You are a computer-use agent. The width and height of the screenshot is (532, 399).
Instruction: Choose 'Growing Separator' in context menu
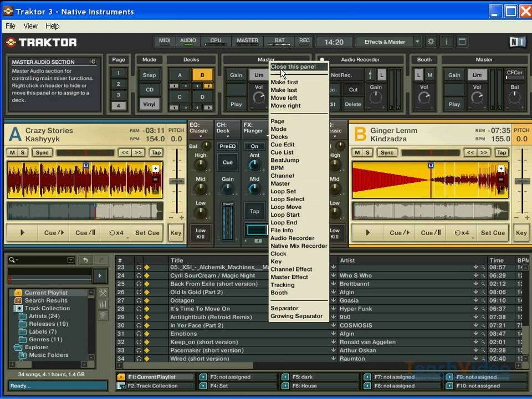click(x=296, y=316)
